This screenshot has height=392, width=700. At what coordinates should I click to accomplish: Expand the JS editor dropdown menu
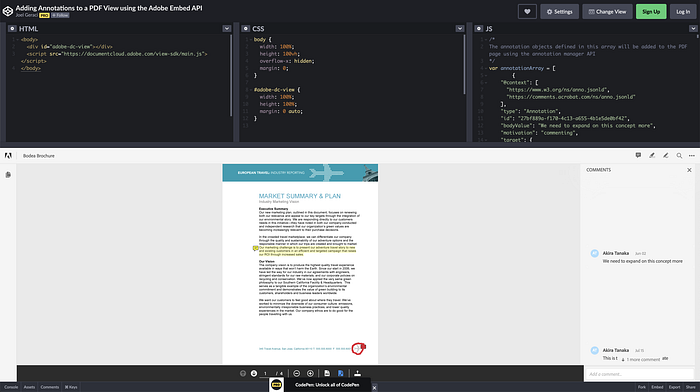[x=693, y=29]
